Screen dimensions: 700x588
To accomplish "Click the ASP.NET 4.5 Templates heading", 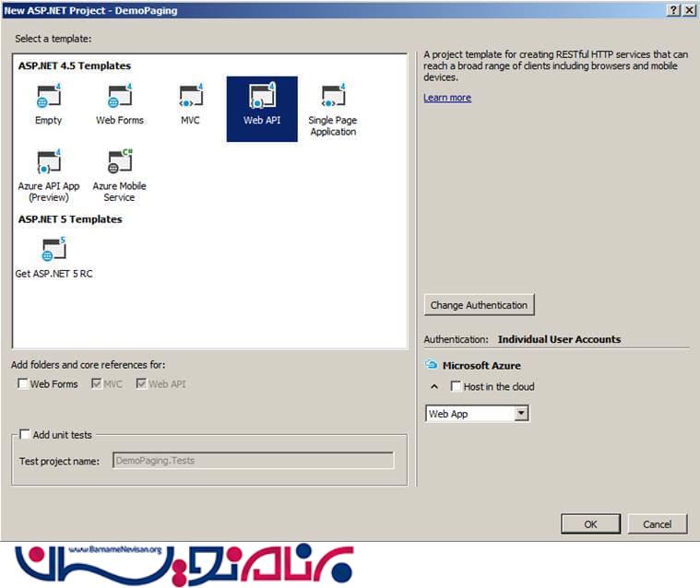I will click(75, 65).
